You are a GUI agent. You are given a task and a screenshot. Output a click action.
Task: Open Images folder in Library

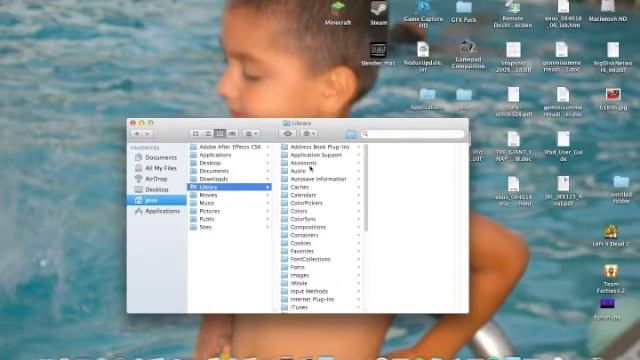[x=321, y=275]
